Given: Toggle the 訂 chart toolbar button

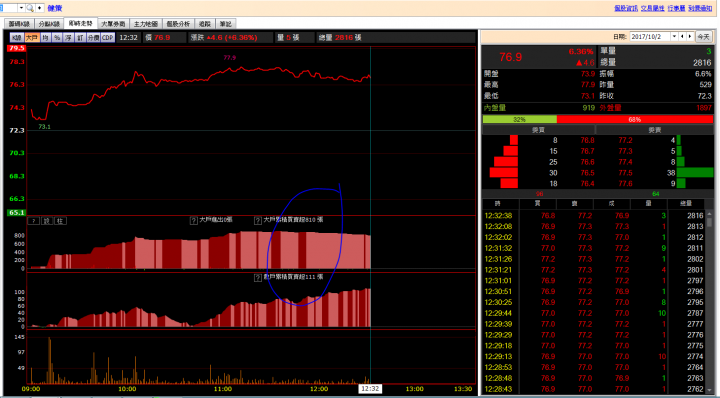Looking at the screenshot, I should (x=80, y=38).
